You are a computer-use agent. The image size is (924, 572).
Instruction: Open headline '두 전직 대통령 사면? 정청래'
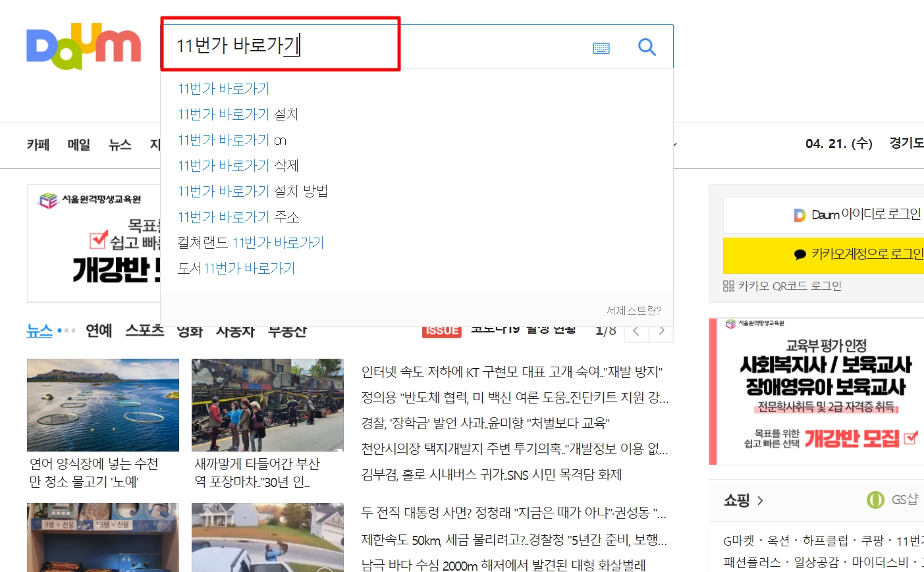point(514,512)
